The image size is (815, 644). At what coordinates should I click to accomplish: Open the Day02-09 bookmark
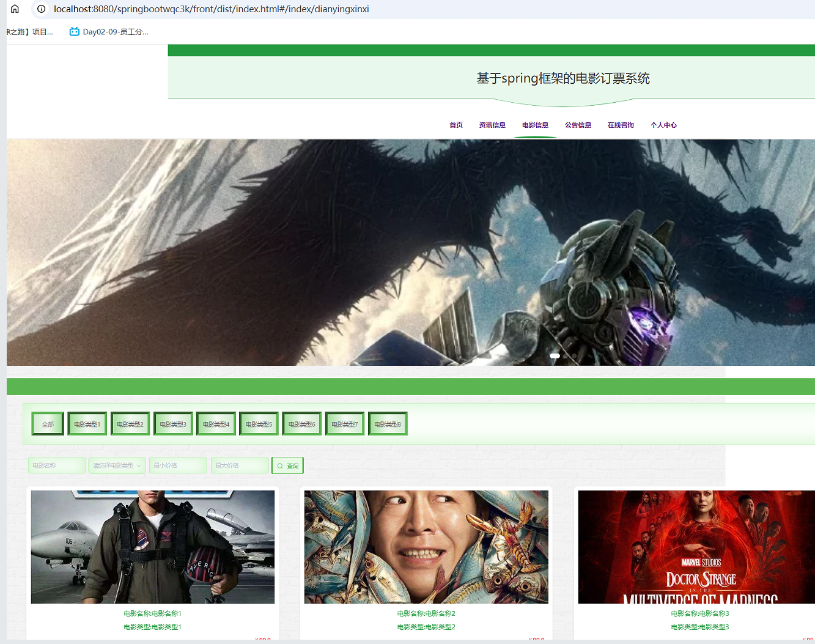pyautogui.click(x=109, y=32)
